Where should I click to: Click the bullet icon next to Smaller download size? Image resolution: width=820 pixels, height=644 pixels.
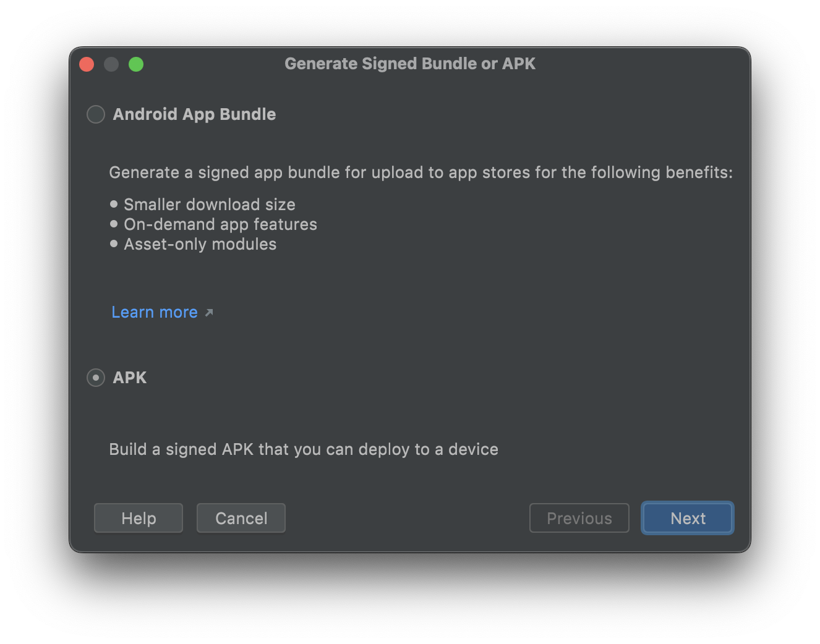point(114,204)
